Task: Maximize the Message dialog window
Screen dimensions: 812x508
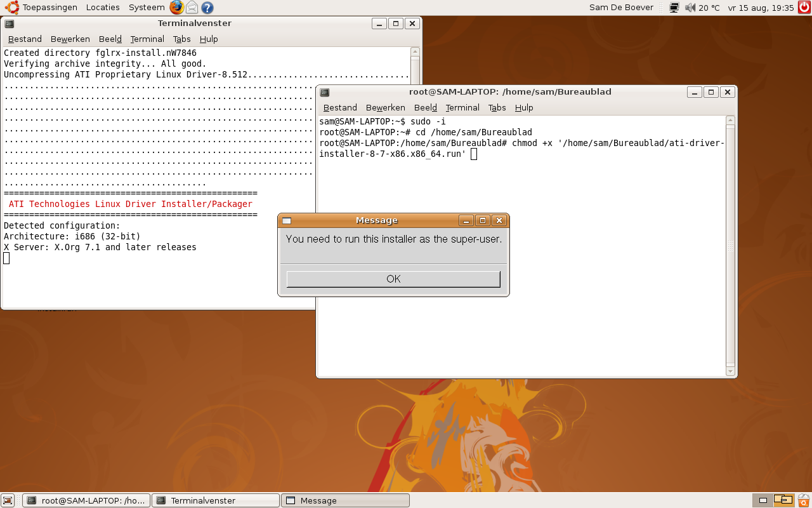Action: 483,220
